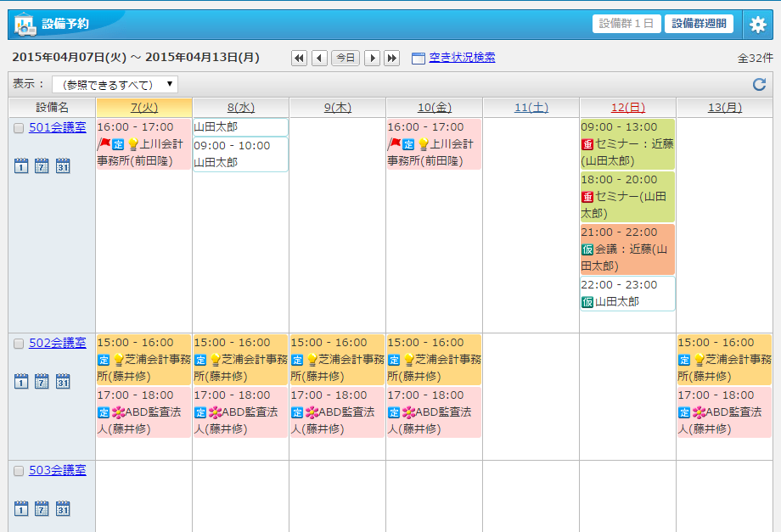Open day view icon for 501会議室
The width and height of the screenshot is (781, 532).
22,165
